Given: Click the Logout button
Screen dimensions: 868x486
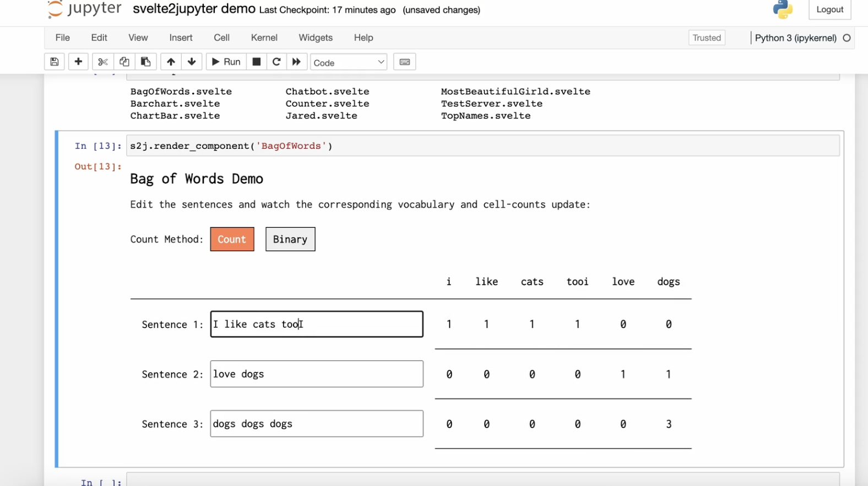Looking at the screenshot, I should (829, 9).
